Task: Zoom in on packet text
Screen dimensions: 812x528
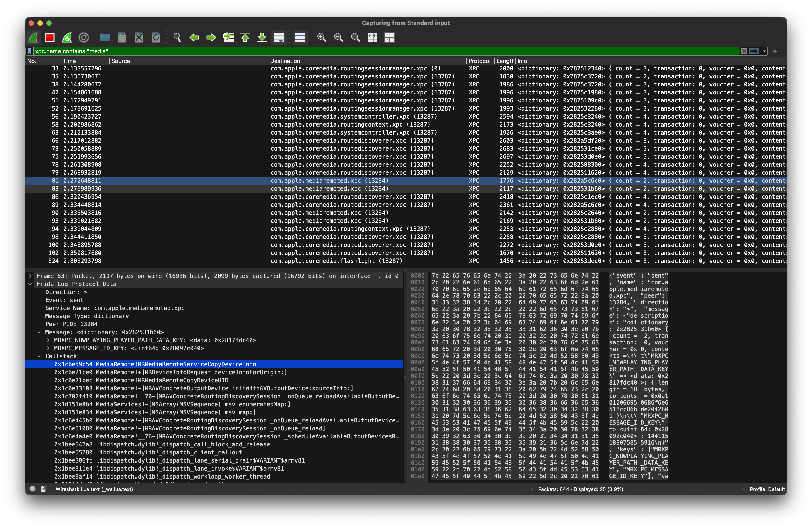Action: click(x=321, y=37)
